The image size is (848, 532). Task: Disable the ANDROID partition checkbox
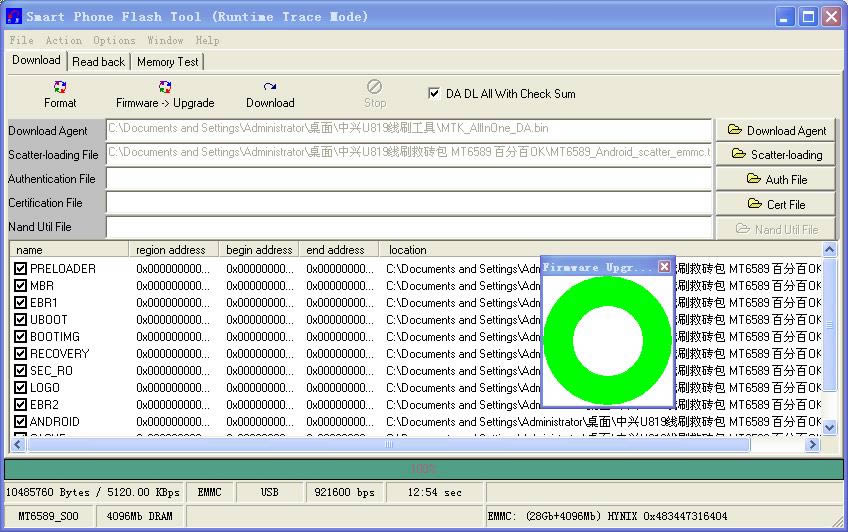coord(21,422)
